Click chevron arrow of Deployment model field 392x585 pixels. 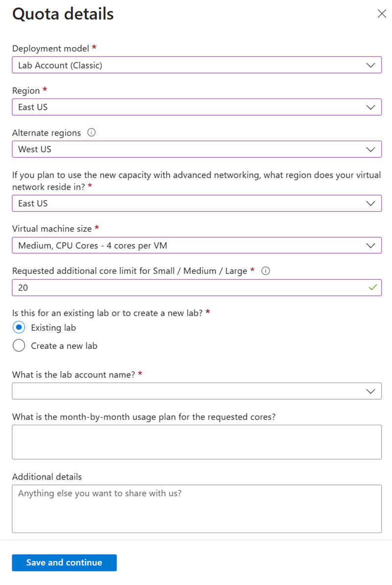[x=370, y=65]
